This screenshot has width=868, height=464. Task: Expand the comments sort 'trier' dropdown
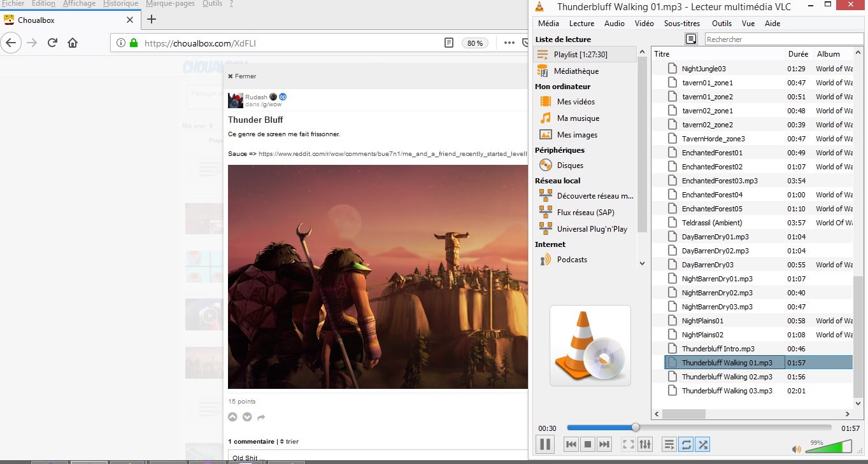(x=289, y=442)
